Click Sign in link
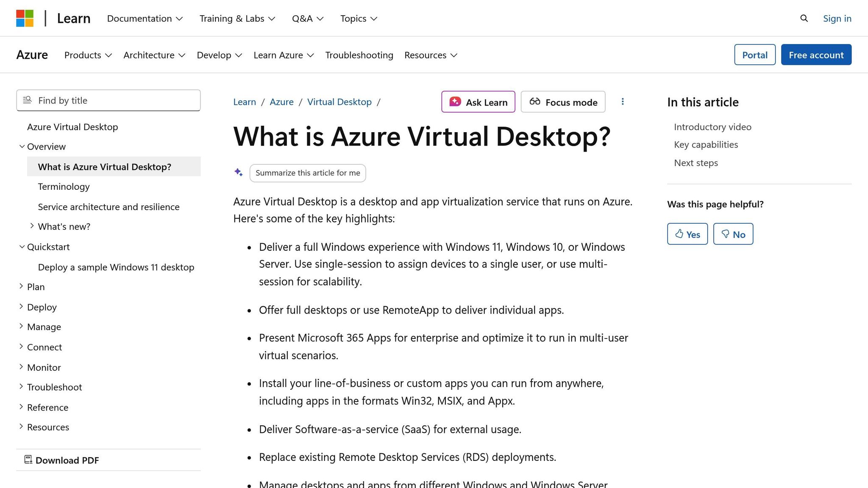 click(837, 18)
